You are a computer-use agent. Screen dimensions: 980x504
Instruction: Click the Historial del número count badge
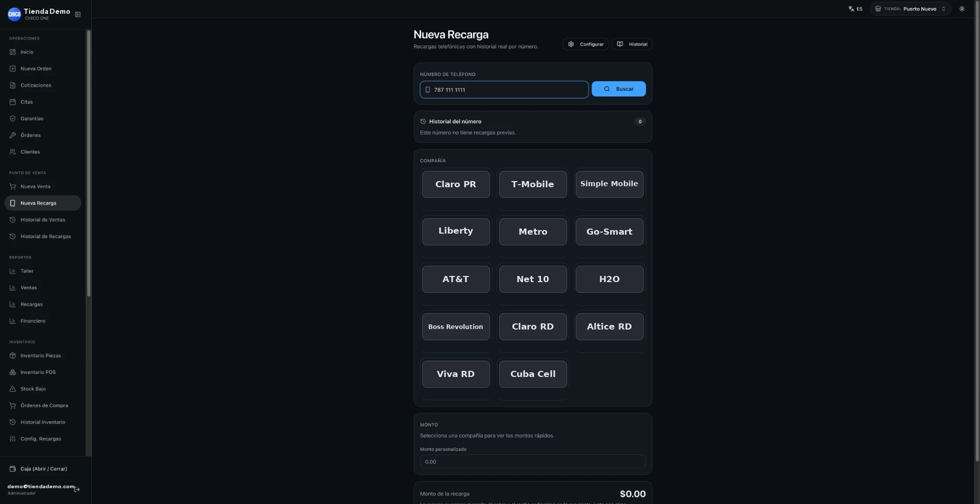pos(640,121)
